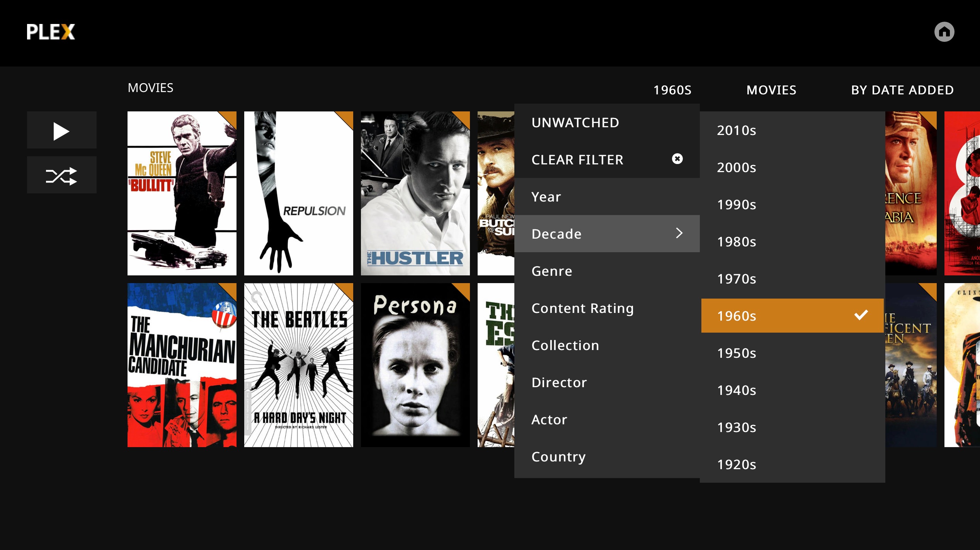Open the Movies type dropdown
Viewport: 980px width, 550px height.
(771, 90)
